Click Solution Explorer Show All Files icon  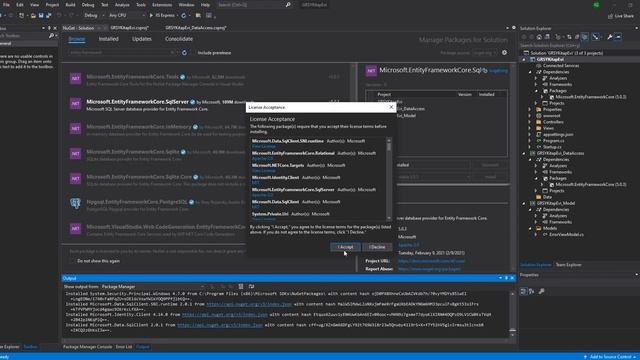(585, 37)
